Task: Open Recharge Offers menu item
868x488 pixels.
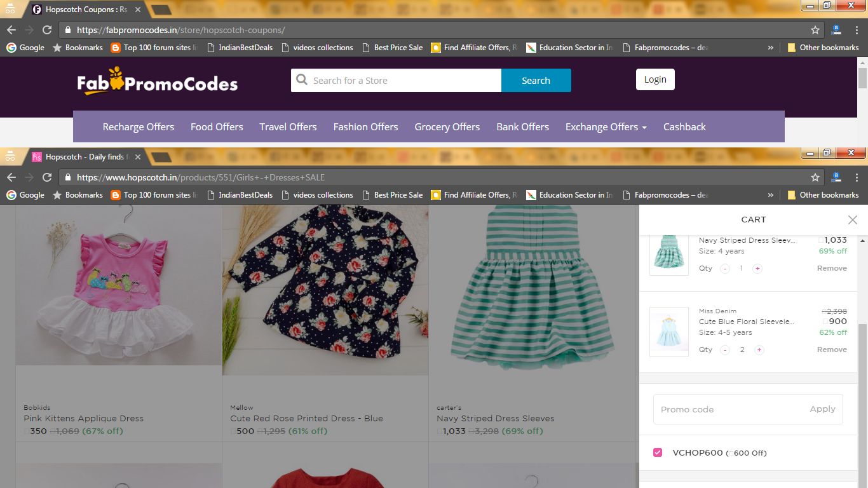Action: (x=139, y=126)
